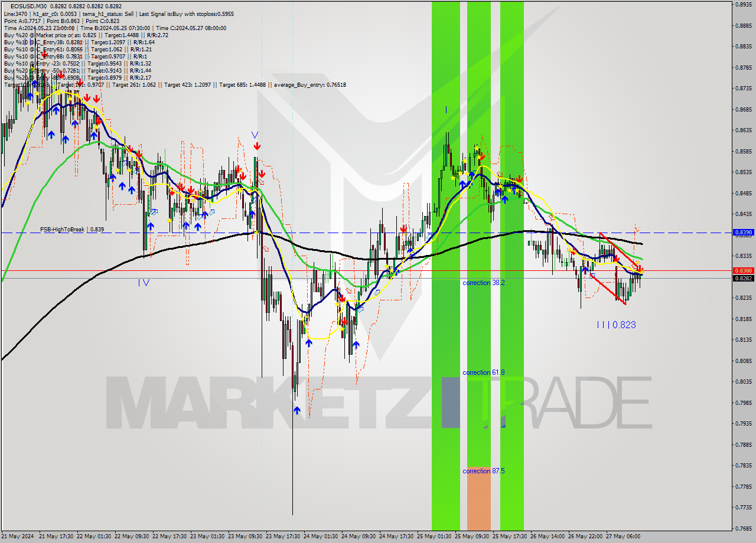Click the '23 May 09:30' time axis label
This screenshot has width=756, height=543.
(x=245, y=537)
